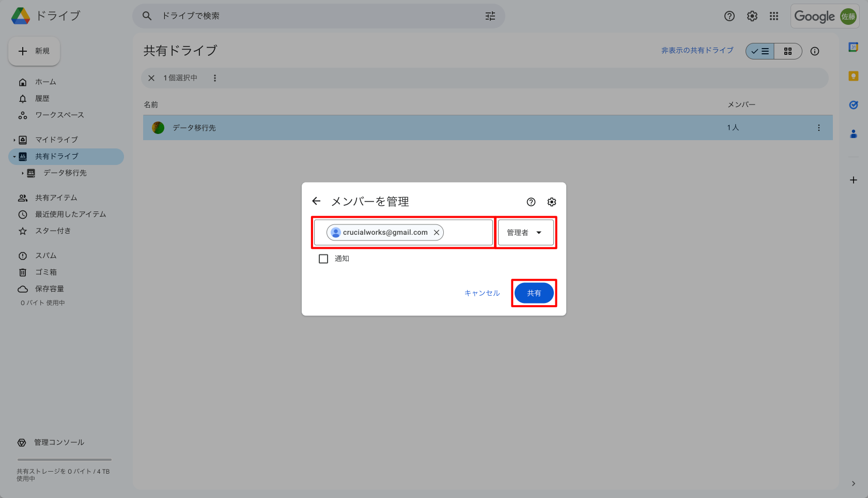Click the 共有 button
This screenshot has width=868, height=498.
(534, 293)
